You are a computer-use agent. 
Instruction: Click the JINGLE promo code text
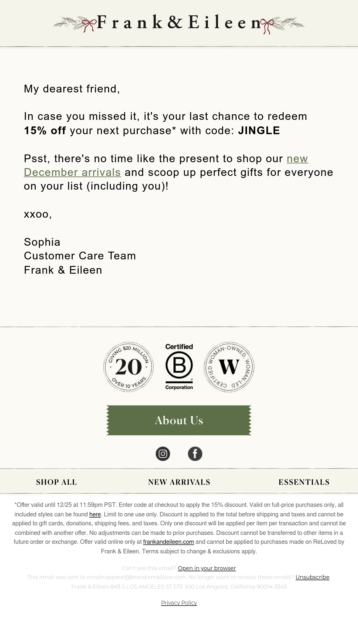pyautogui.click(x=259, y=131)
